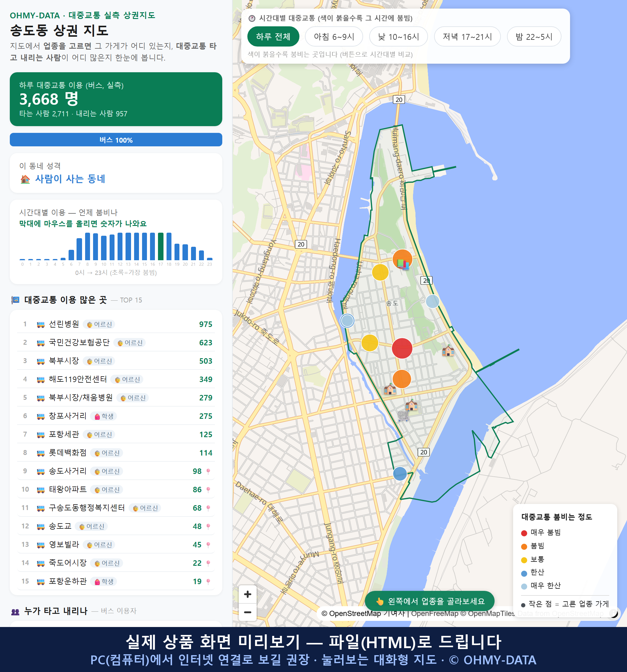The image size is (627, 672).
Task: Click the dark blue circle at the southern tip
Action: pyautogui.click(x=400, y=473)
